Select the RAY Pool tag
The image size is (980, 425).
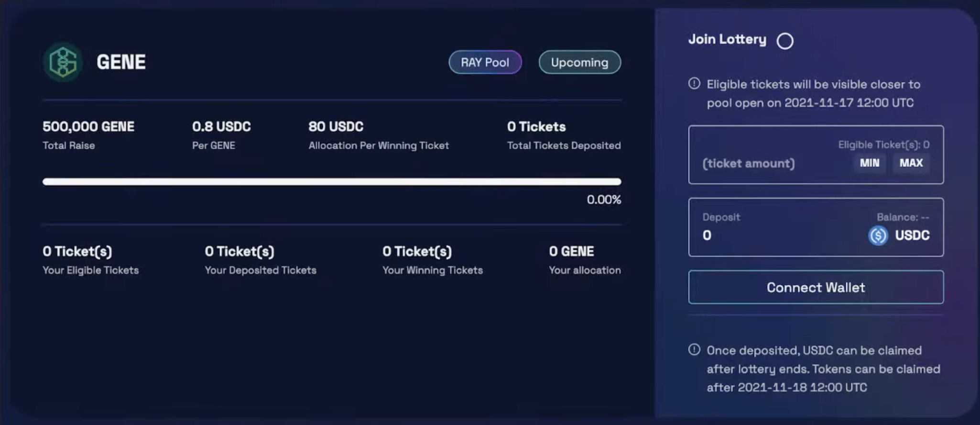pos(485,62)
